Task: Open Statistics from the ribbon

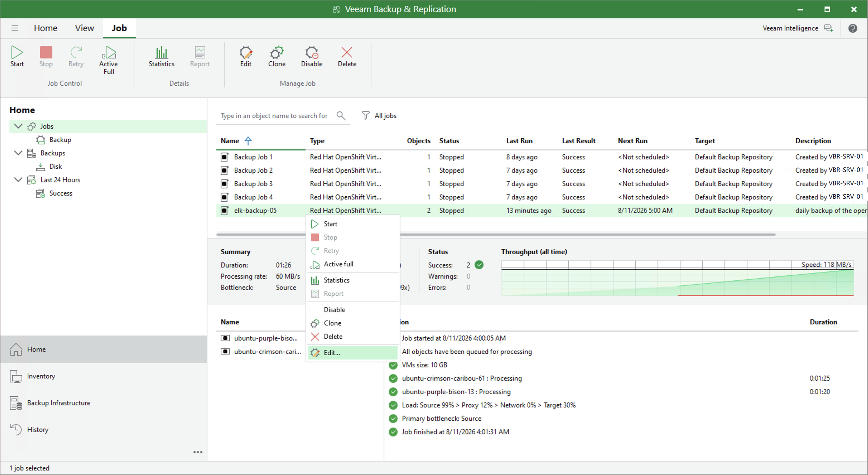Action: pos(161,57)
